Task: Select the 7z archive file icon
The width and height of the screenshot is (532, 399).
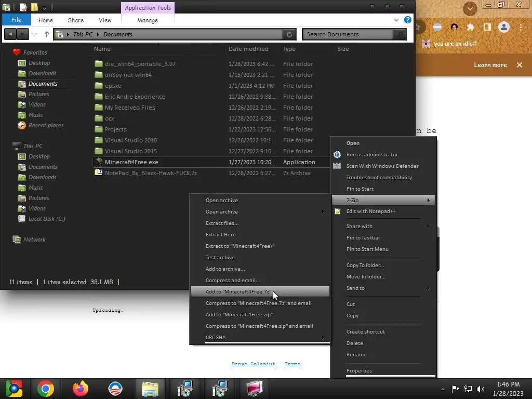Action: click(98, 172)
